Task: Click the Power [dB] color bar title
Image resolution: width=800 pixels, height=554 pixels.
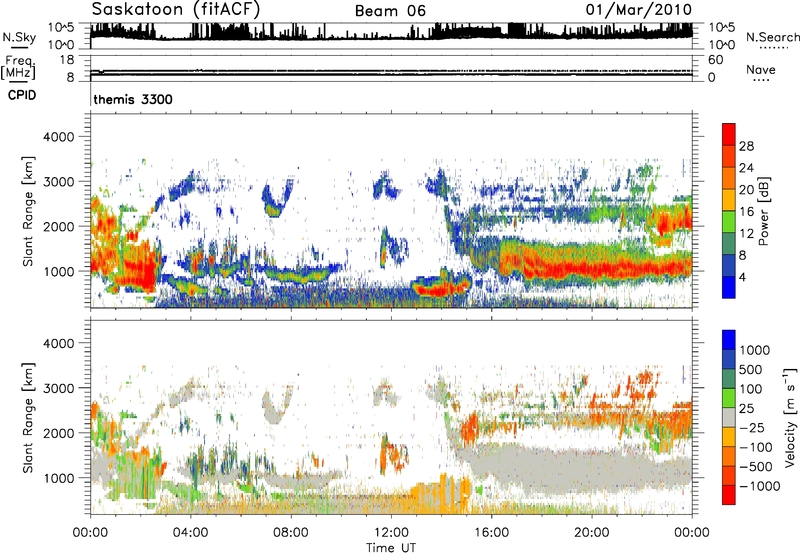Action: tap(763, 211)
